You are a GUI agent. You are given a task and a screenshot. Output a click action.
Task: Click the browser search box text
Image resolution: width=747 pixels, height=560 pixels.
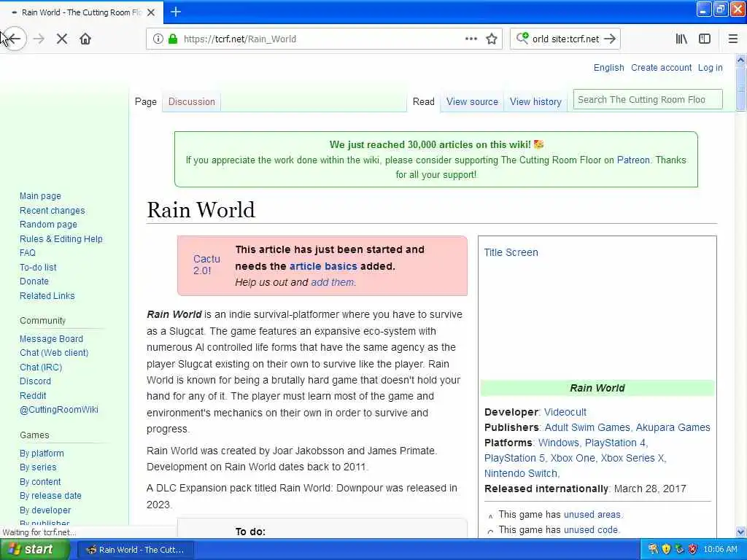click(x=566, y=39)
